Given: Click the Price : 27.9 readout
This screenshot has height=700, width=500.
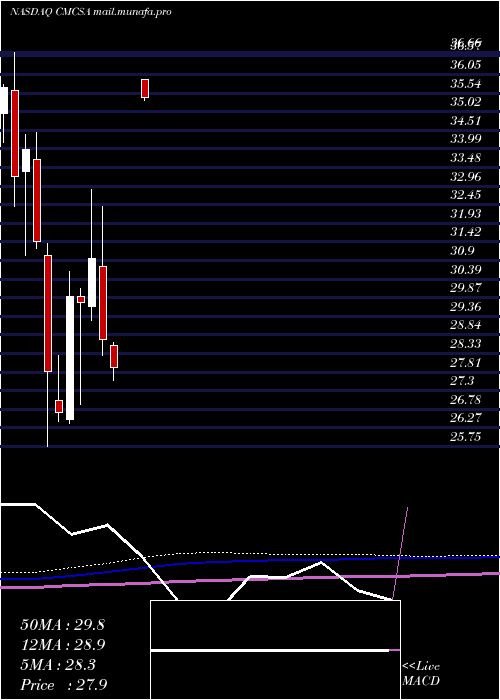Looking at the screenshot, I should coord(63,685).
